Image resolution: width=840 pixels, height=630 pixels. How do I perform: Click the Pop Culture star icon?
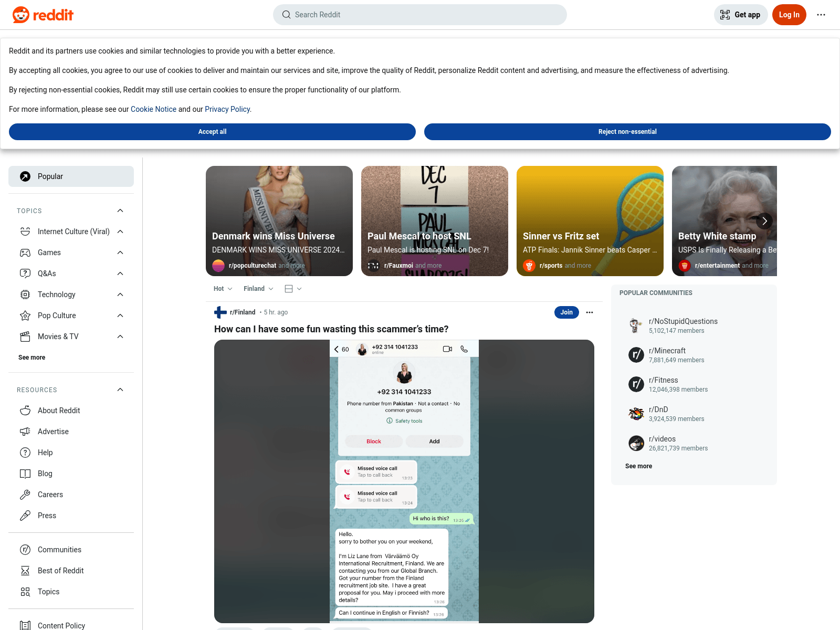(25, 316)
